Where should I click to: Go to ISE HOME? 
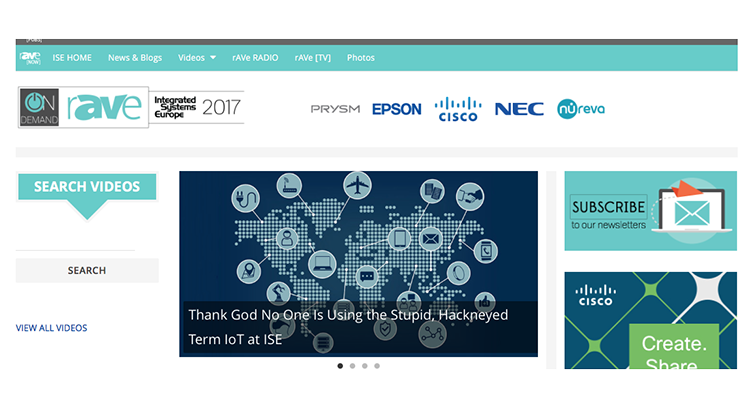pos(72,58)
